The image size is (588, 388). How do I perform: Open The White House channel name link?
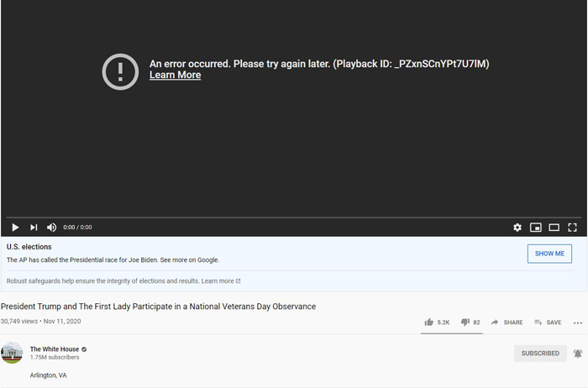click(x=55, y=349)
